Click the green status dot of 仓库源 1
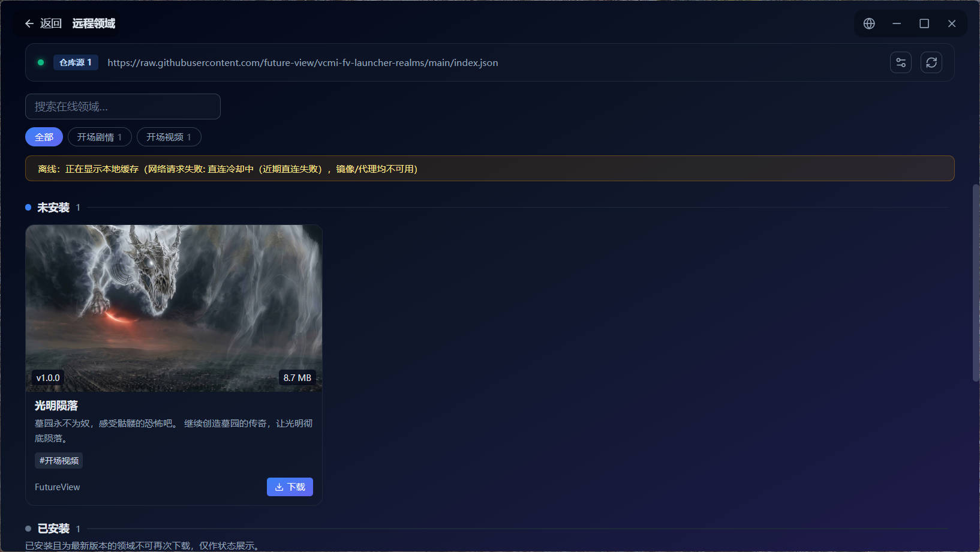Image resolution: width=980 pixels, height=552 pixels. pos(41,62)
